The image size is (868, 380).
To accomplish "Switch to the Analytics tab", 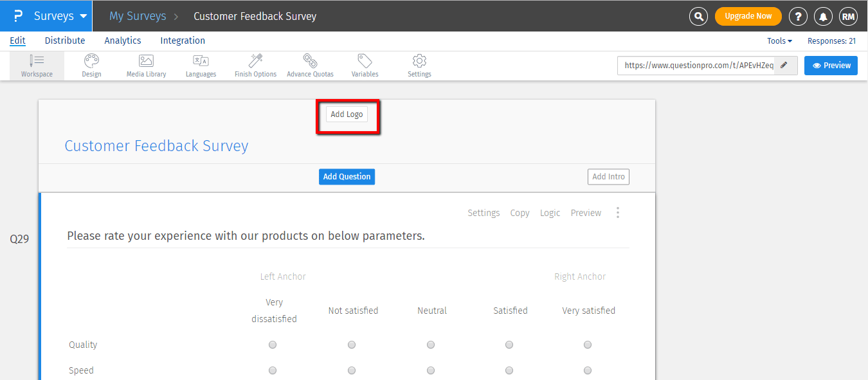I will point(123,41).
